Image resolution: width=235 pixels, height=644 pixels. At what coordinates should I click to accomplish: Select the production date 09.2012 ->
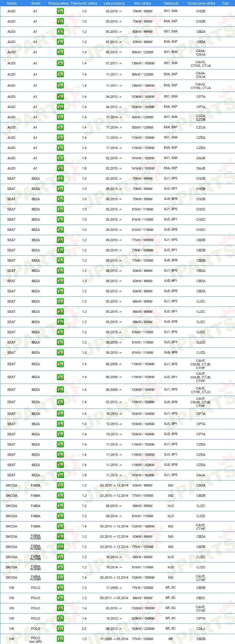tap(114, 291)
